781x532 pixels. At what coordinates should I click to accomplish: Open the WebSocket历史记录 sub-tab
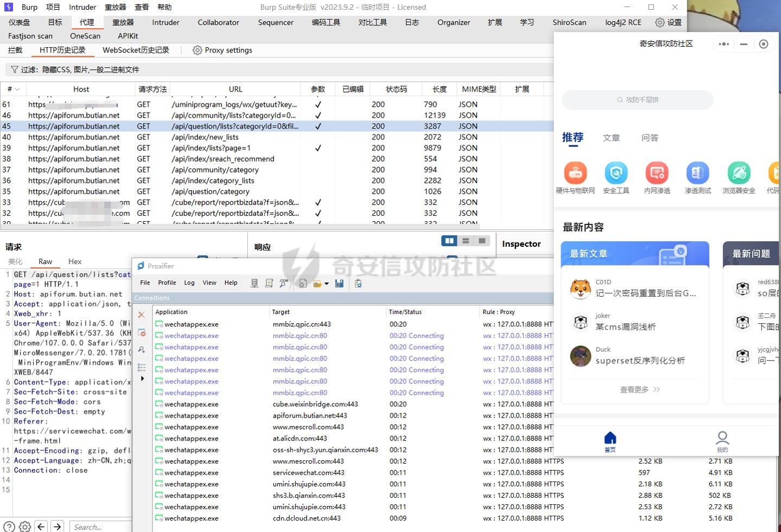tap(136, 50)
